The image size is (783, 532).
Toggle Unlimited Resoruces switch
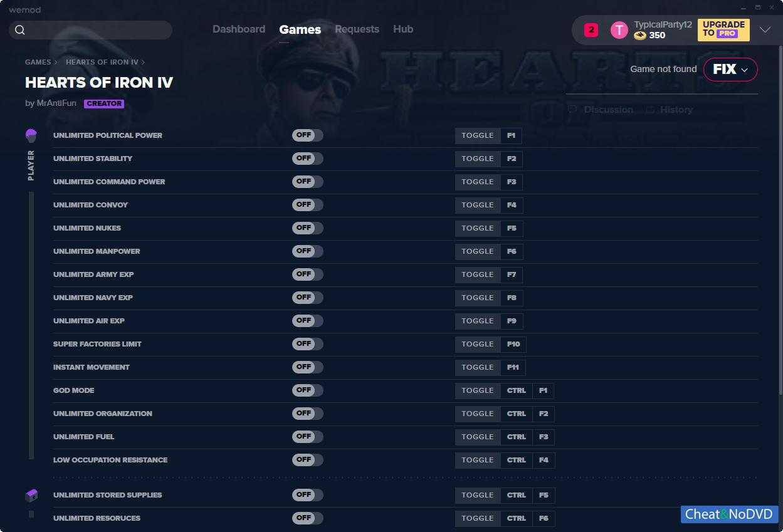point(307,518)
